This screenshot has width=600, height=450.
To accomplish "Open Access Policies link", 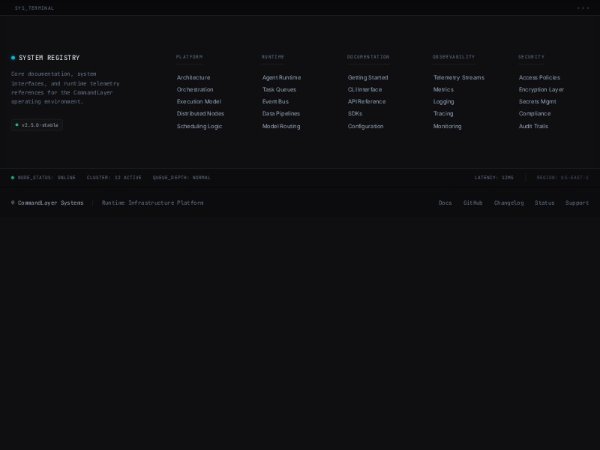I will pyautogui.click(x=539, y=78).
